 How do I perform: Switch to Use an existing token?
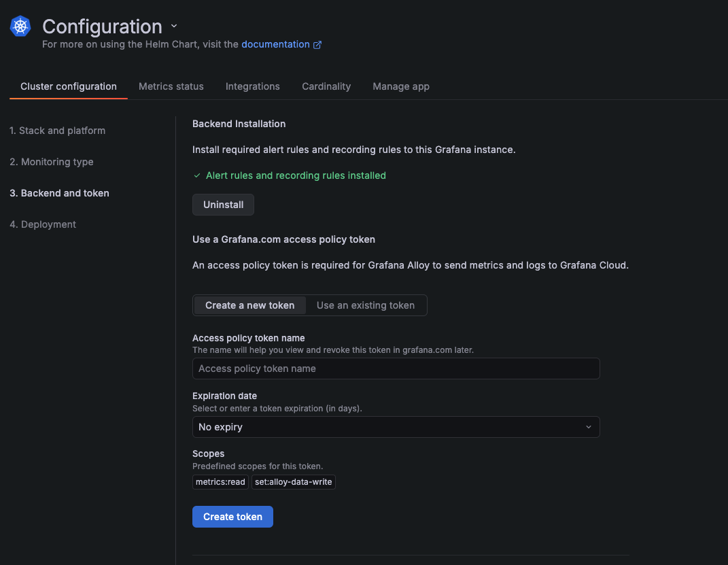pos(366,305)
